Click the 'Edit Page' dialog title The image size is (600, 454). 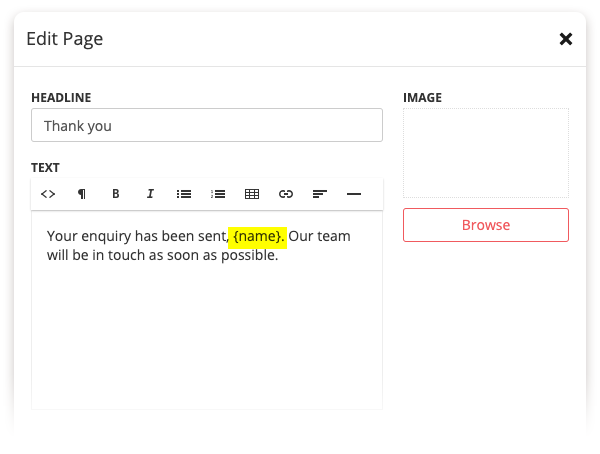tap(65, 39)
